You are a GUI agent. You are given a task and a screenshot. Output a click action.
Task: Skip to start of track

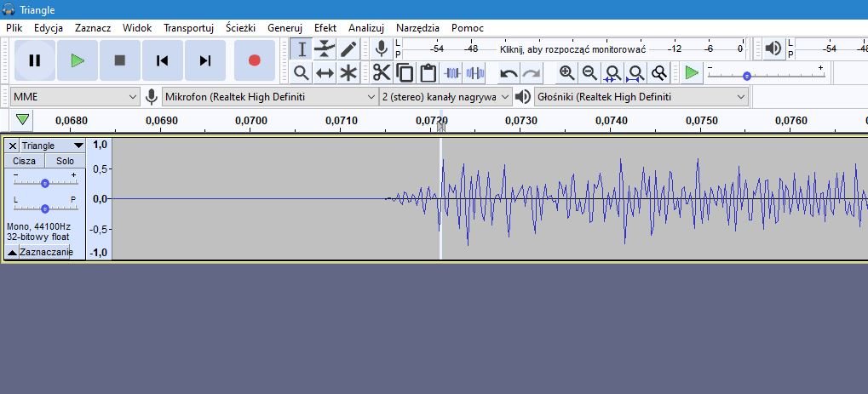coord(162,60)
